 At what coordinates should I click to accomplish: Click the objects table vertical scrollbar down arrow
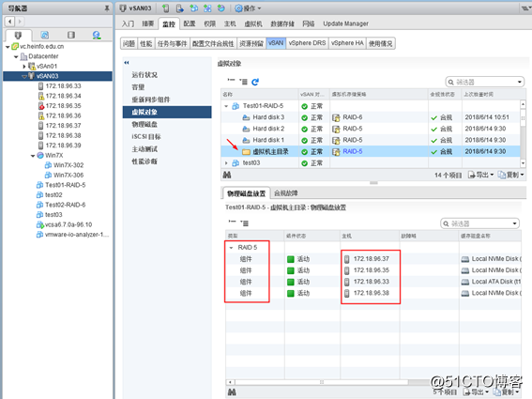coord(523,163)
